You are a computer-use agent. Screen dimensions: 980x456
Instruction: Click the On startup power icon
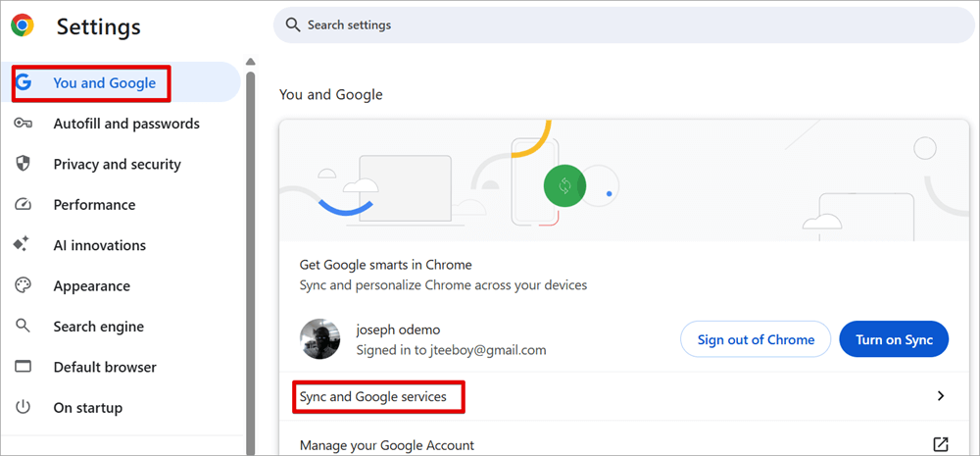[24, 408]
